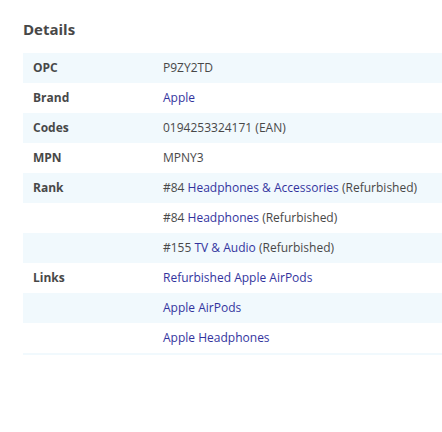Open the TV & Audio category link
442x432 pixels.
click(x=225, y=248)
